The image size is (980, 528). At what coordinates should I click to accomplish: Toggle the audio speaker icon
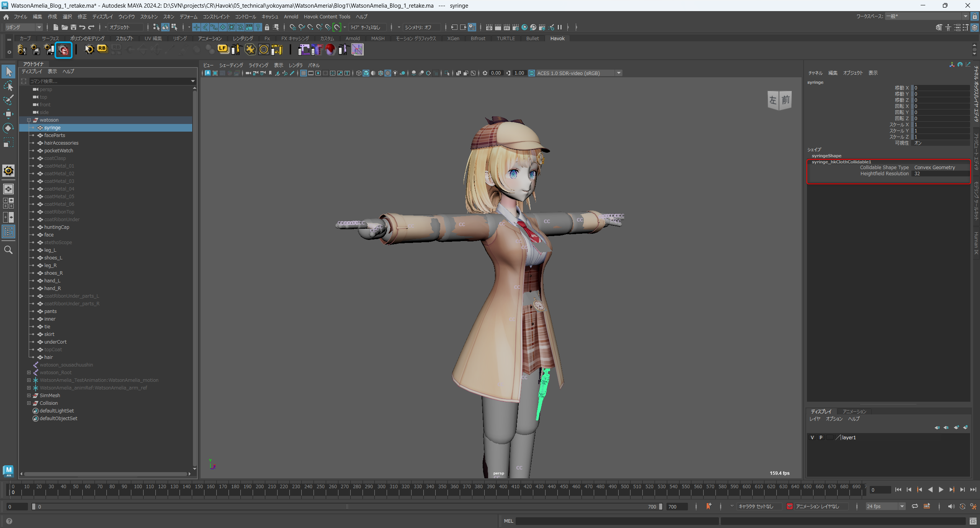tap(951, 506)
